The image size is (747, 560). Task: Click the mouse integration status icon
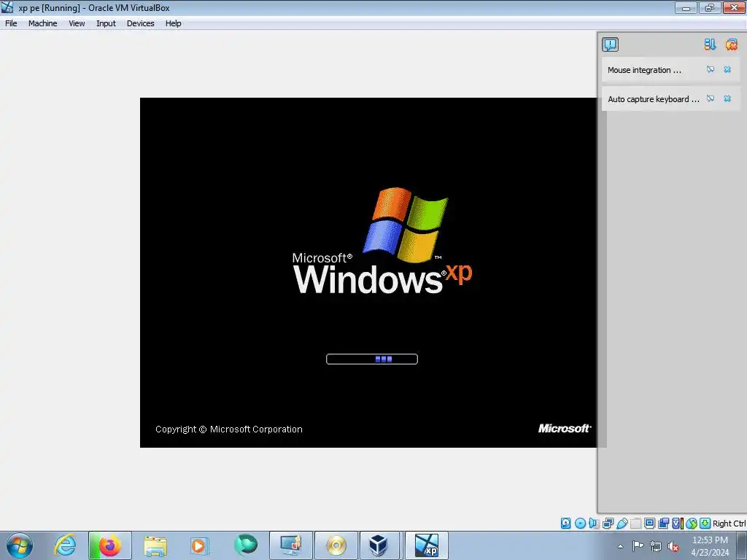tap(692, 524)
